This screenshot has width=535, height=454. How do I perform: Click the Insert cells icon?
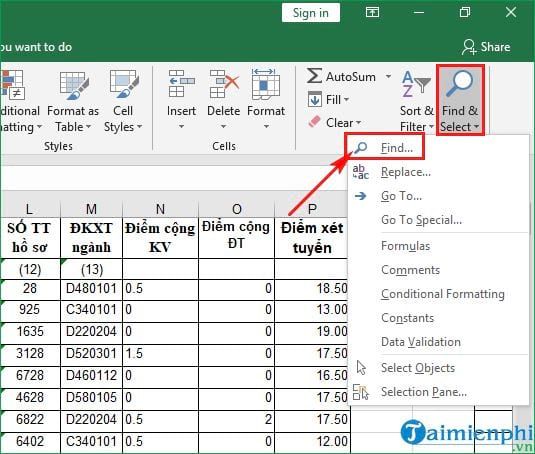(182, 84)
